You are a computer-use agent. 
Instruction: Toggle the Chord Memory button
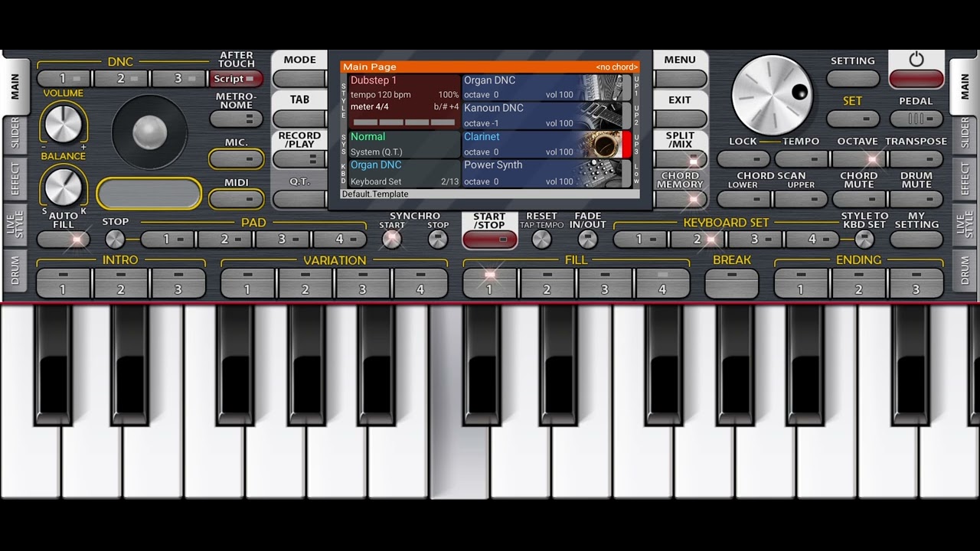click(x=680, y=199)
